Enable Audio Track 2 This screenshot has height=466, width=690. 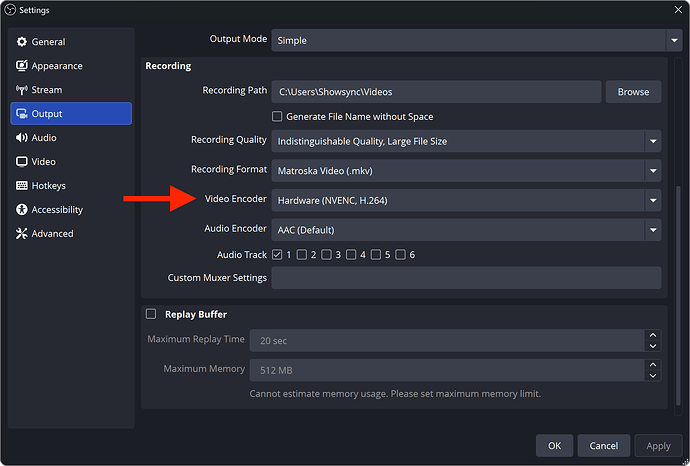click(301, 254)
